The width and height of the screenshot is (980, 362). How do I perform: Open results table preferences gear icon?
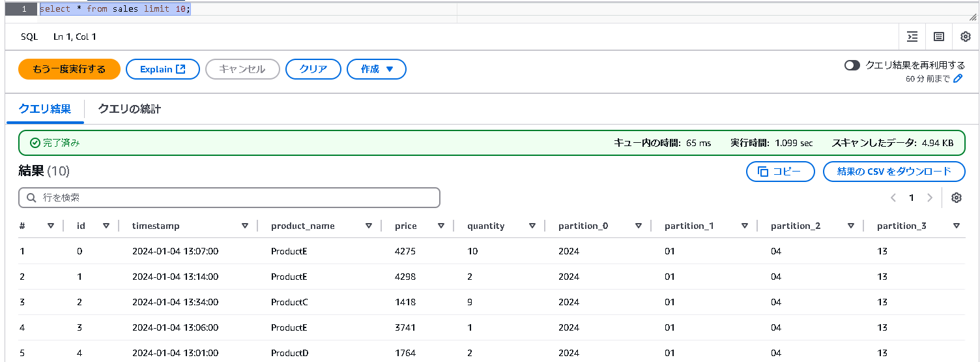957,198
